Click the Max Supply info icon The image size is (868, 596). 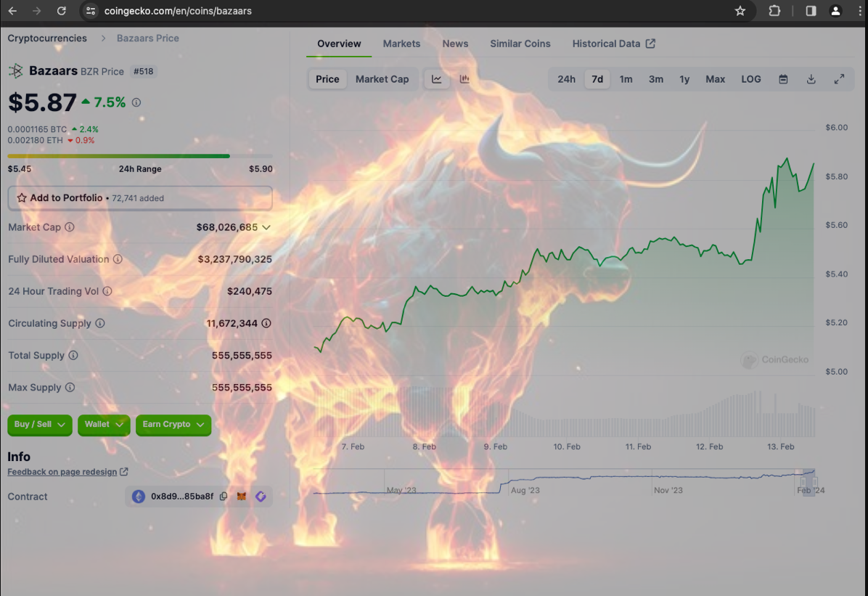click(x=70, y=387)
